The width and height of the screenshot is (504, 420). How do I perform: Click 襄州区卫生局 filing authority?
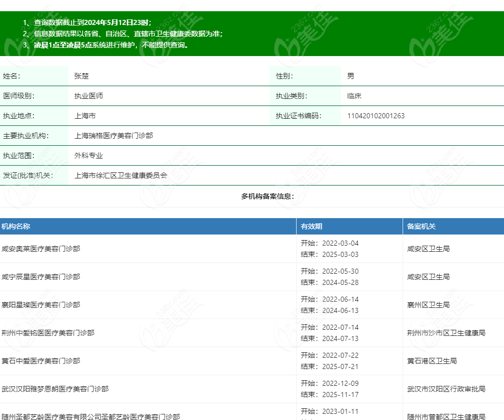(x=428, y=305)
